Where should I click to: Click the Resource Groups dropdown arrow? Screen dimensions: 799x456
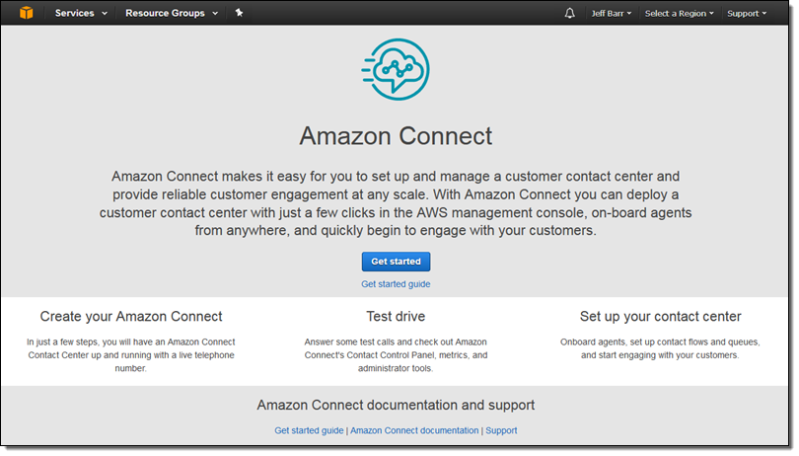215,14
